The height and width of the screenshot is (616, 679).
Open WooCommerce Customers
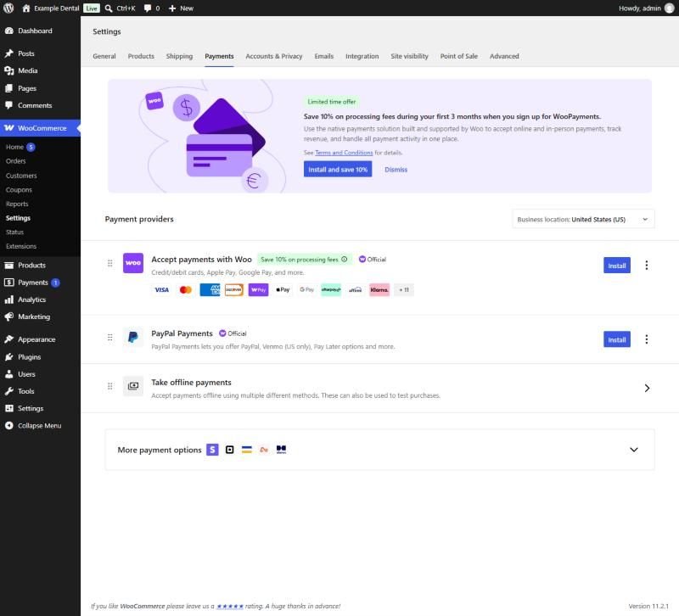click(x=21, y=176)
